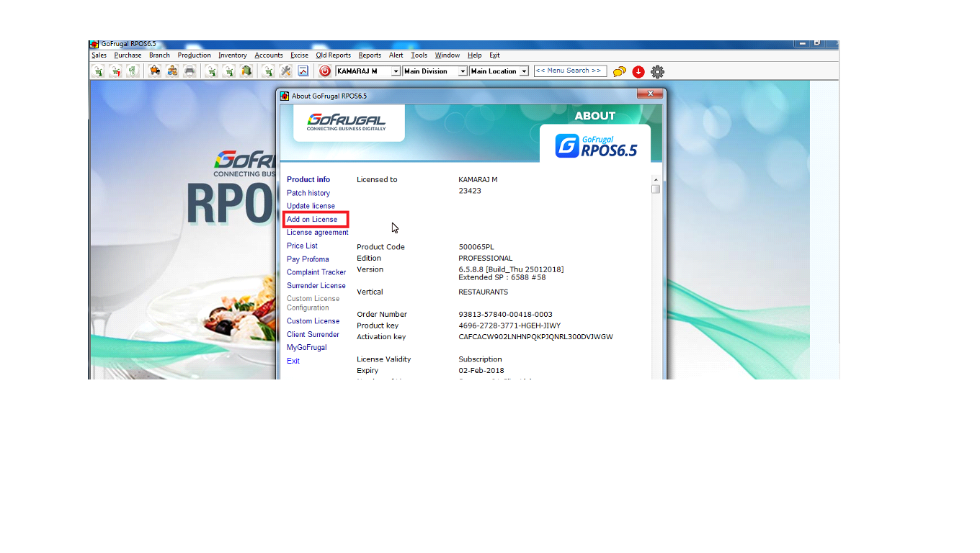Click the license number 23423
Image resolution: width=980 pixels, height=553 pixels.
470,191
